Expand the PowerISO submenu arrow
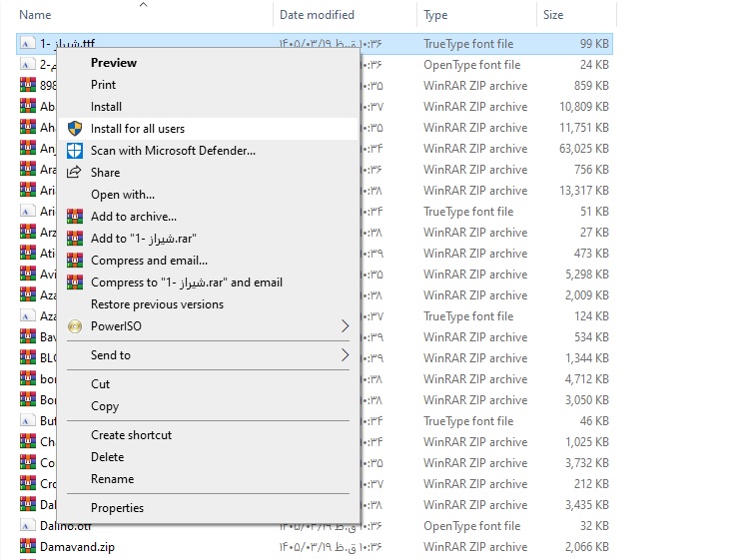752x560 pixels. pyautogui.click(x=345, y=326)
